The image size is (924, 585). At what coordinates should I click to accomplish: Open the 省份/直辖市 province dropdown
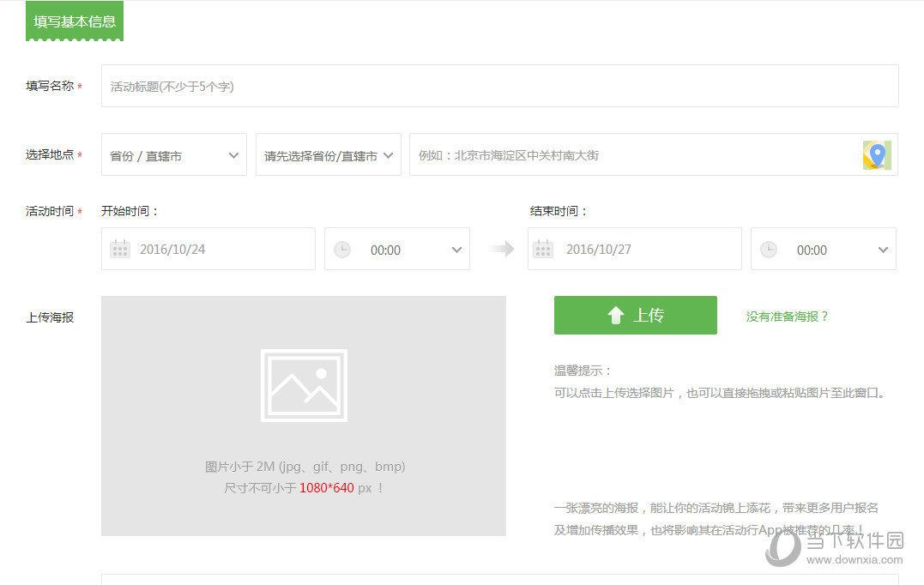pyautogui.click(x=173, y=154)
